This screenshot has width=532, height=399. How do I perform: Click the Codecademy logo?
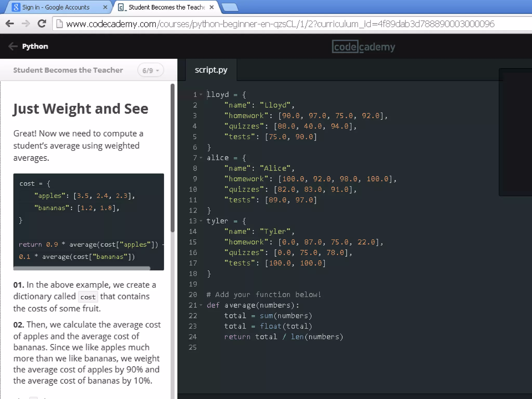pos(363,47)
